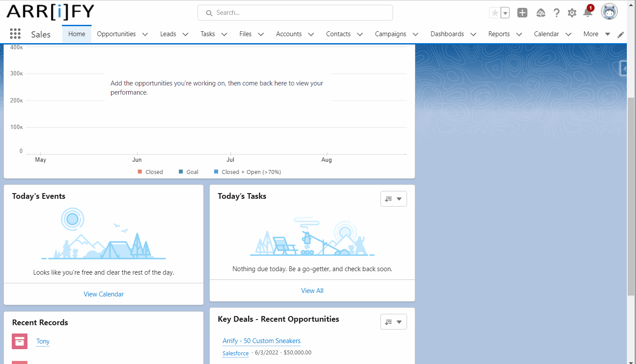Open Salesforce Help via the question mark icon
Screen dimensions: 636x364
click(556, 13)
